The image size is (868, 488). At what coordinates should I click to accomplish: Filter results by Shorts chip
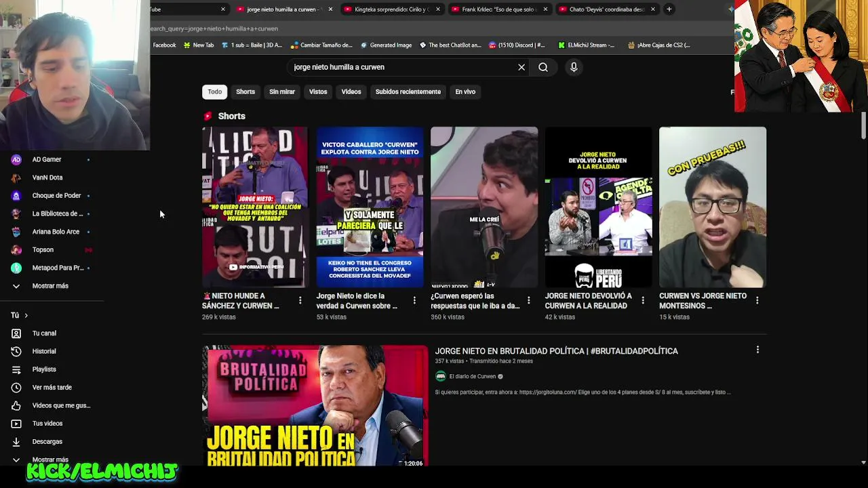(245, 91)
